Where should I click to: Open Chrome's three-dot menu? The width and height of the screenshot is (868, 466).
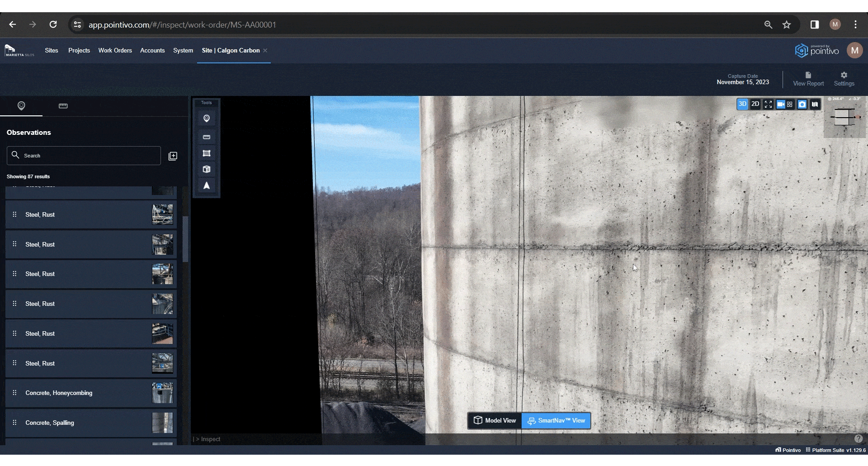pos(855,24)
